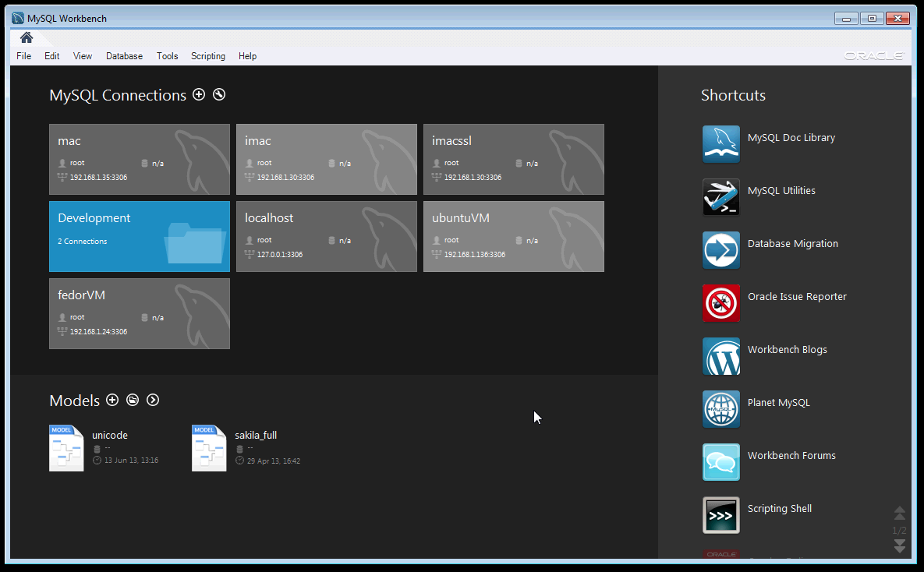Open the Planet MySQL link
This screenshot has height=572, width=924.
click(x=778, y=403)
